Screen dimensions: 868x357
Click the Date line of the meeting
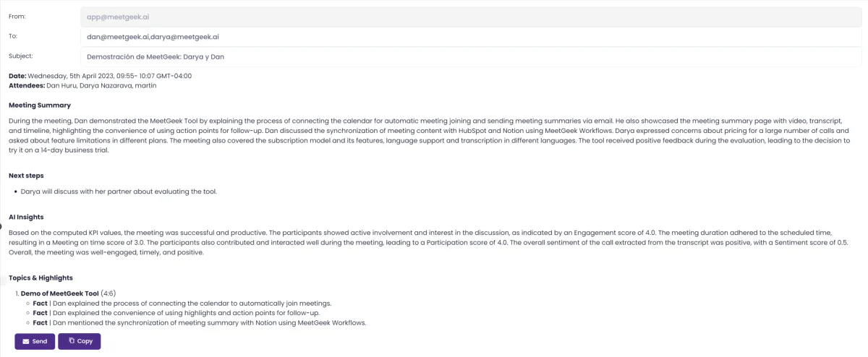tap(100, 76)
